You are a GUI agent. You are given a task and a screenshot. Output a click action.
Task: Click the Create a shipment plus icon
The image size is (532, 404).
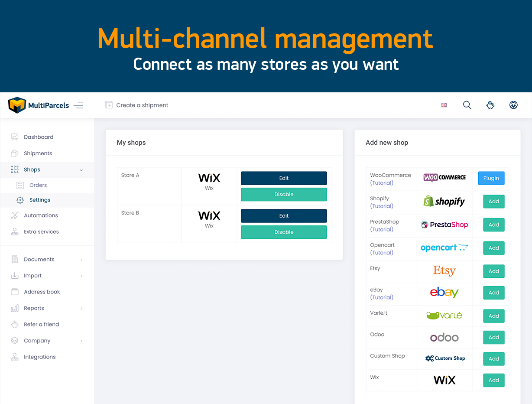click(109, 105)
